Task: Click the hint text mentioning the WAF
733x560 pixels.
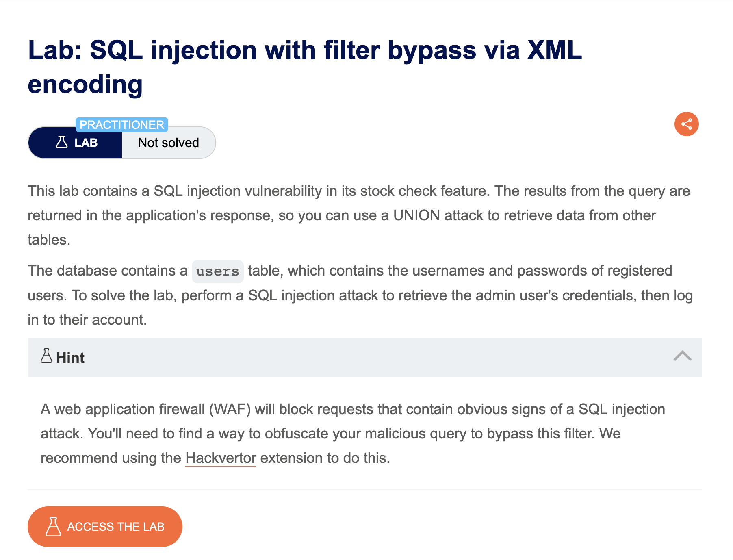Action: tap(353, 434)
